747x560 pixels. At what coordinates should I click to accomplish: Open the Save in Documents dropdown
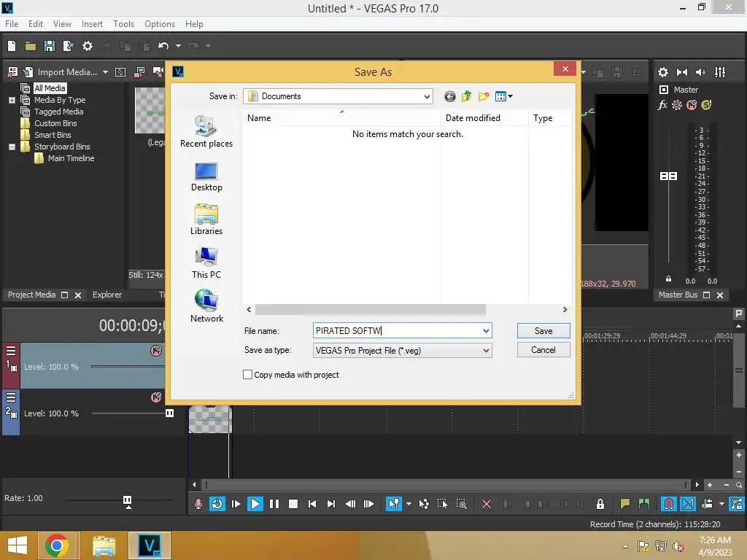427,97
